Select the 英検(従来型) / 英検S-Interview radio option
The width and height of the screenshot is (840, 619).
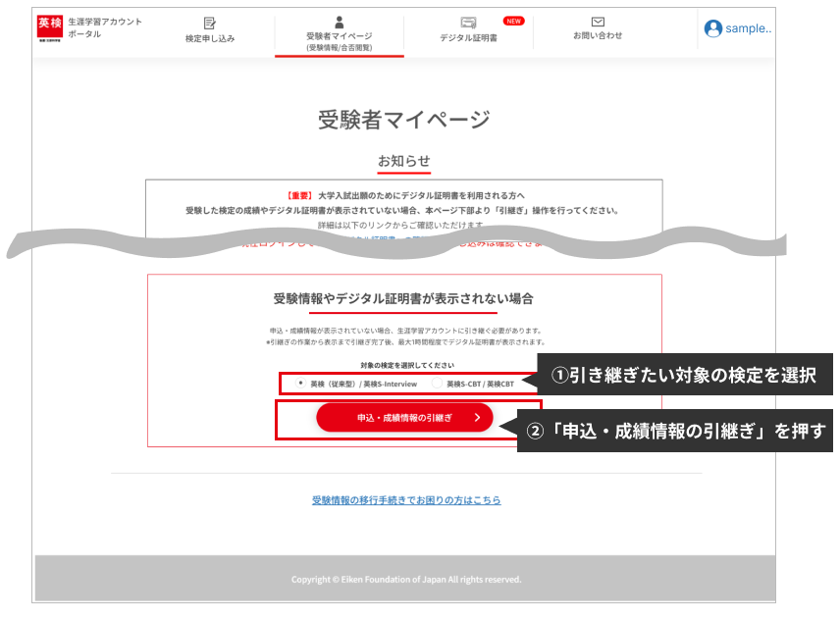click(x=300, y=384)
